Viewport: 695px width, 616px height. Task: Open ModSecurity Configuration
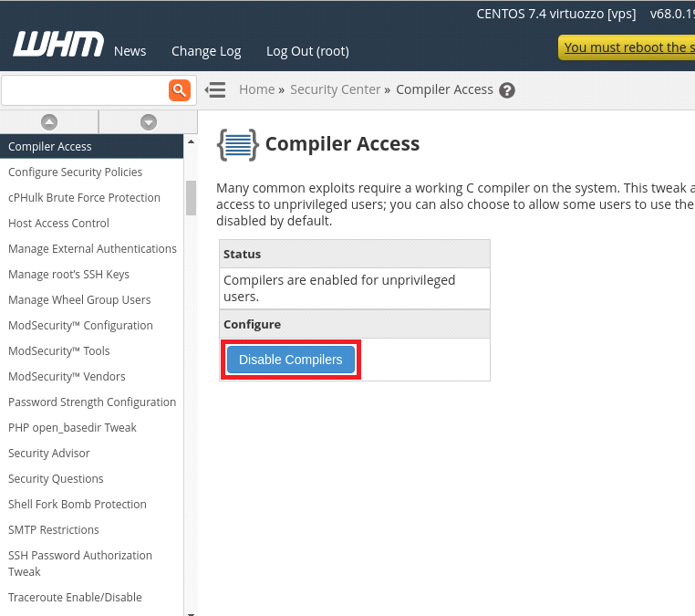[80, 326]
